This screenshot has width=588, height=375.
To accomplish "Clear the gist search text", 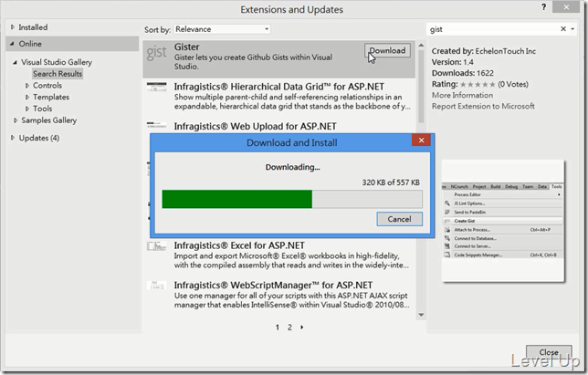I will [x=562, y=29].
